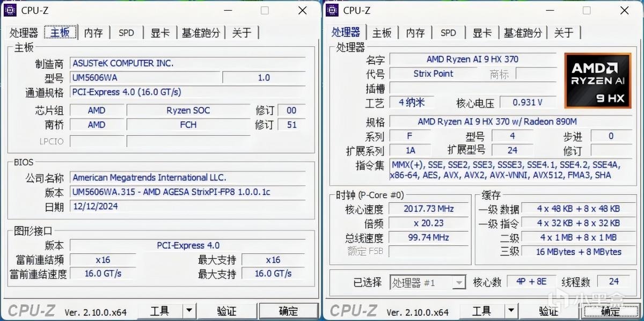Click graphics interface version PCI-Express 4.0

[x=188, y=245]
